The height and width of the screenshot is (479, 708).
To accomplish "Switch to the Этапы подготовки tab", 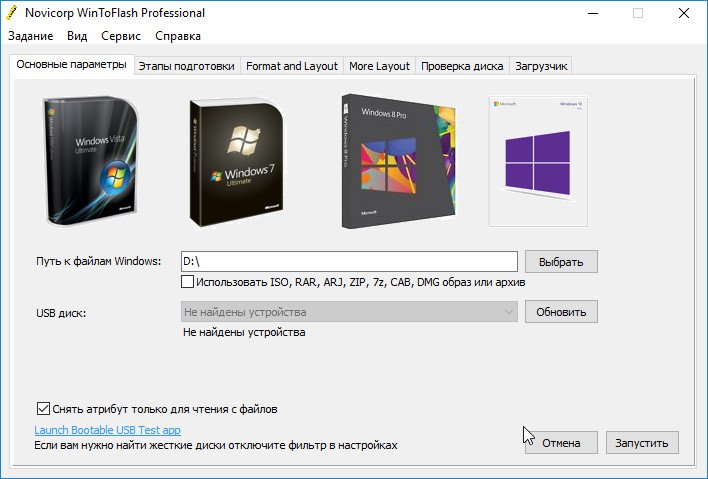I will click(x=187, y=66).
